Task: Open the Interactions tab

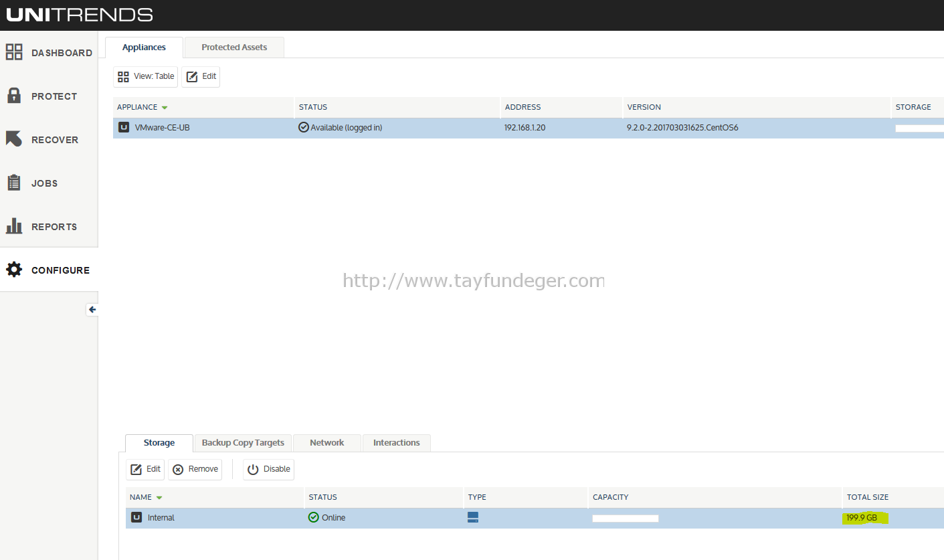Action: tap(397, 443)
